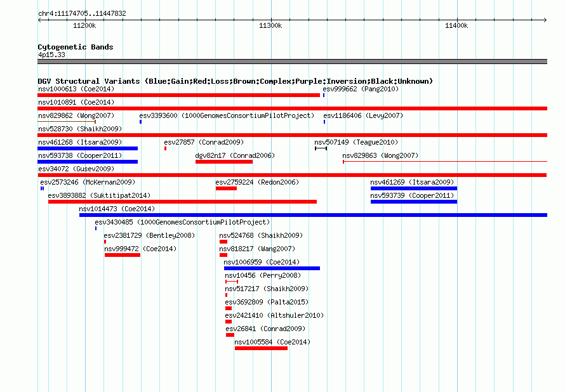The width and height of the screenshot is (565, 392).
Task: Click the esv26841 (Conrad2009) label
Action: pos(265,329)
